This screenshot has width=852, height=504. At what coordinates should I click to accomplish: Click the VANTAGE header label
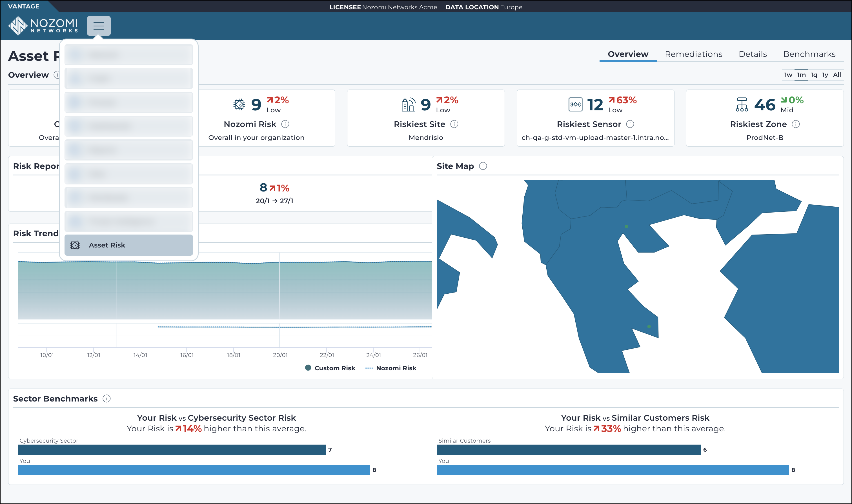click(23, 6)
